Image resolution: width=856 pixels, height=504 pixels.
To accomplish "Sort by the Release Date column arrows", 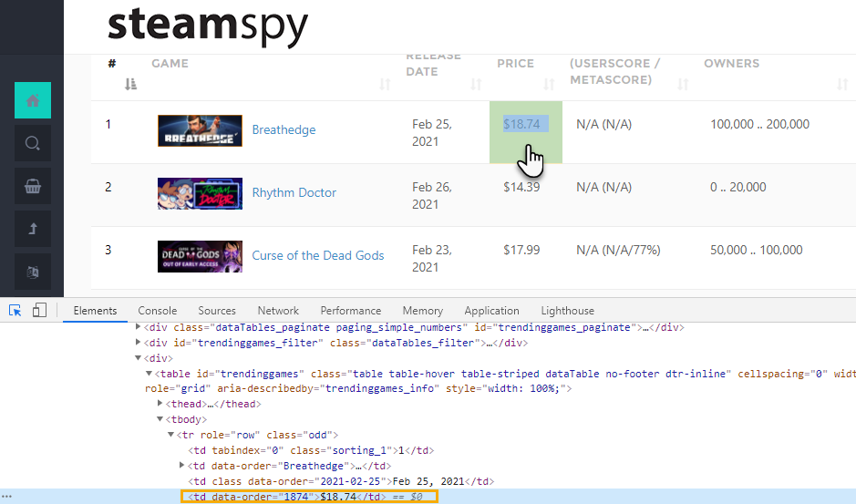I will coord(476,84).
